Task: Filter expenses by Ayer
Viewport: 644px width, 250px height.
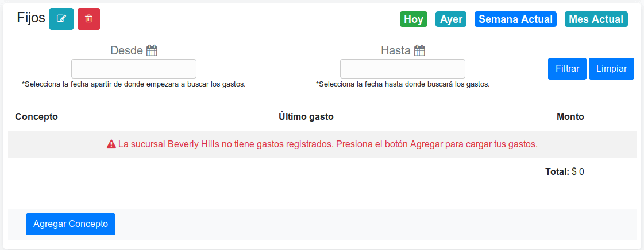Action: click(x=451, y=19)
